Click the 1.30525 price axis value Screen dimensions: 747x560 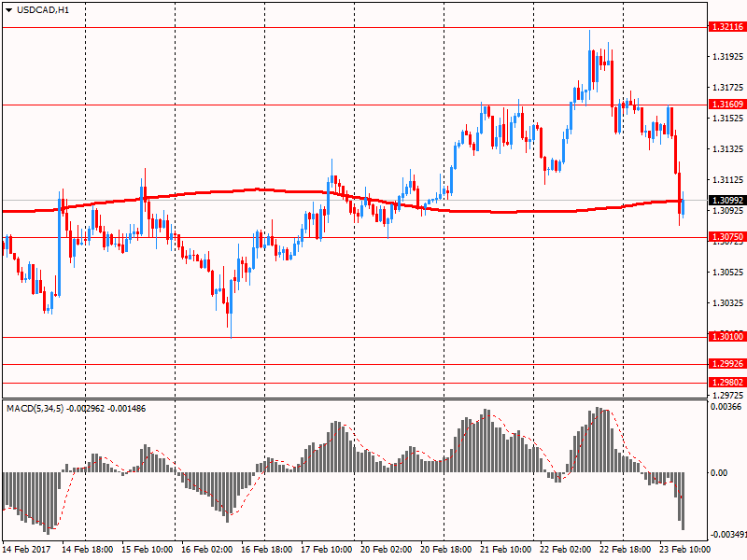(728, 273)
